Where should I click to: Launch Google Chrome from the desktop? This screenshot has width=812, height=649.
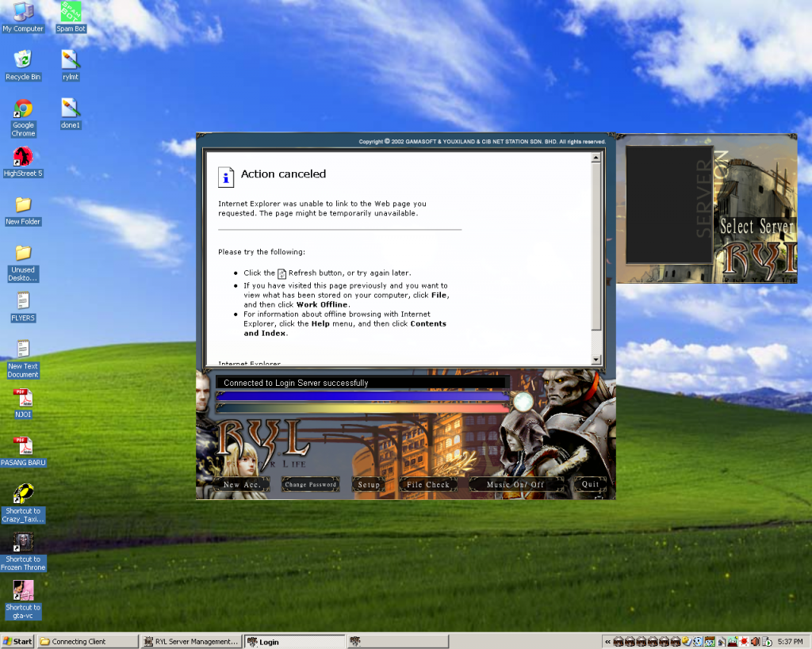[23, 109]
